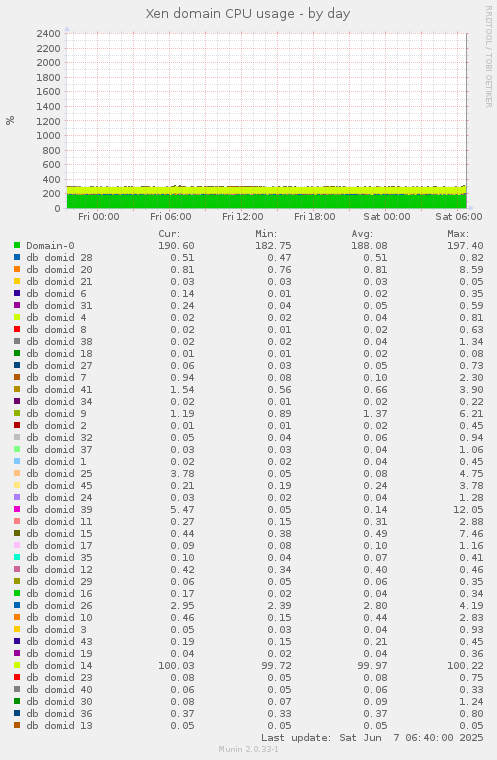
Task: Click the 'Avg:' column header
Action: [x=363, y=234]
